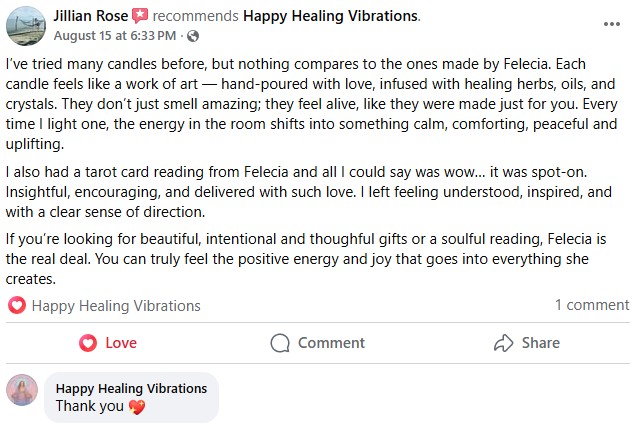Open the commenter's avatar next to Thank you
This screenshot has width=637, height=423.
click(x=22, y=391)
